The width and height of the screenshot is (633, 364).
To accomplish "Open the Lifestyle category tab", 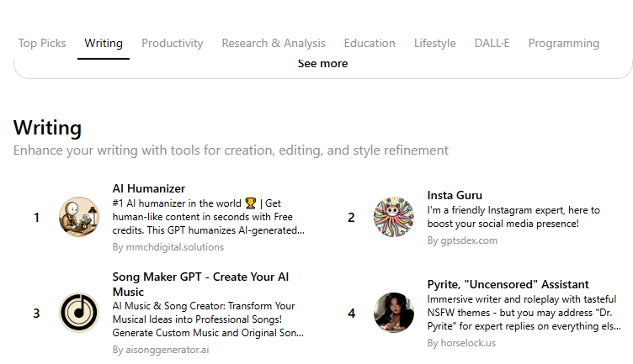I will pos(434,43).
